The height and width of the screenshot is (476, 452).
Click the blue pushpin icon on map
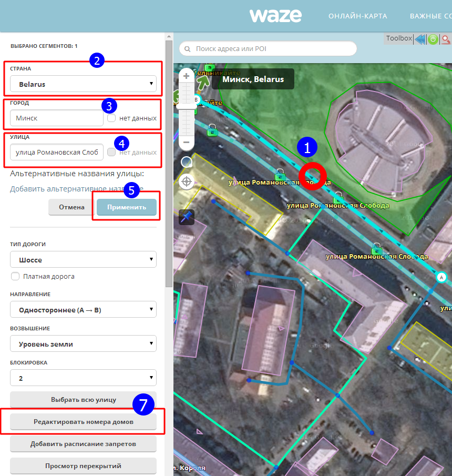click(187, 217)
